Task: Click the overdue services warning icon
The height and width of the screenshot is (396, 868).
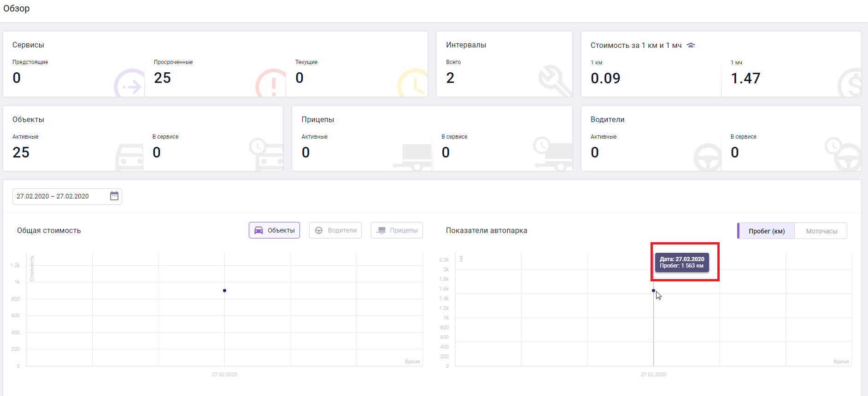Action: 272,83
